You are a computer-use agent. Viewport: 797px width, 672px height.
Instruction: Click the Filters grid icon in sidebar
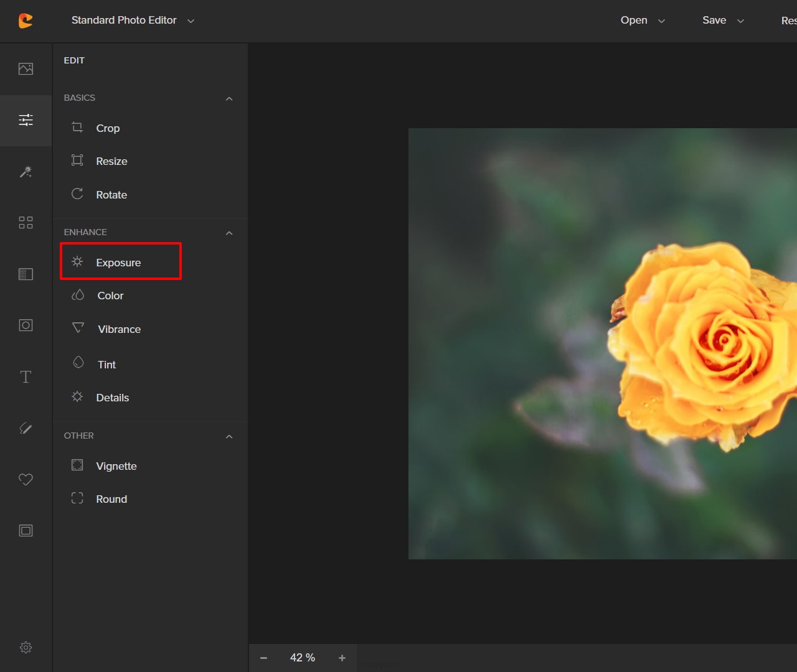[x=26, y=222]
